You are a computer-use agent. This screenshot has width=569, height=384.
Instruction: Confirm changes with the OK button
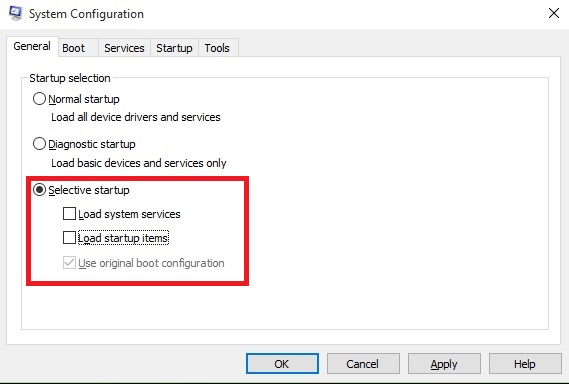coord(282,364)
